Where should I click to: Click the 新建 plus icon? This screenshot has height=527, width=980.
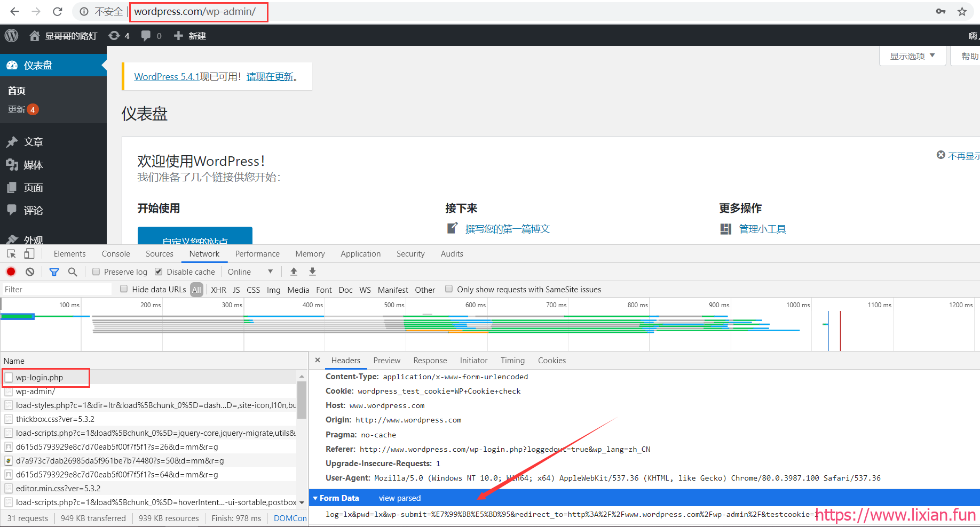(178, 36)
